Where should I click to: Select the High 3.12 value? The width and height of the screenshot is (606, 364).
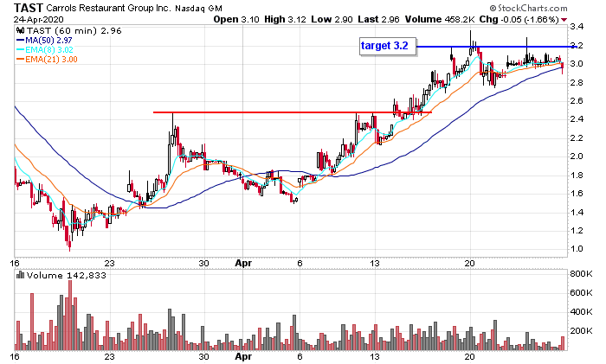click(285, 19)
